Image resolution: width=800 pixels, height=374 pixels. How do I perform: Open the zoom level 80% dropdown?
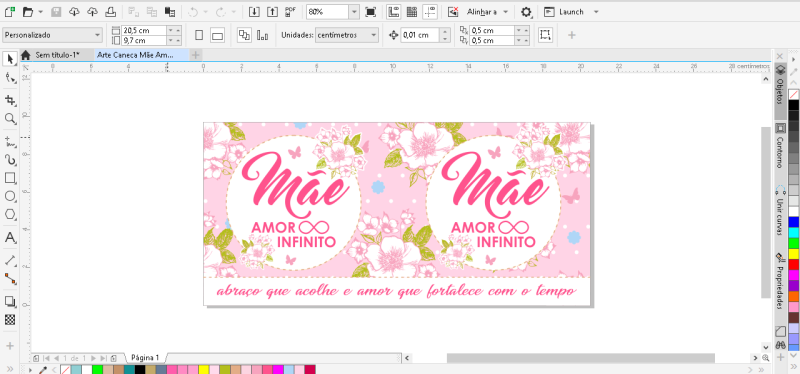(354, 11)
